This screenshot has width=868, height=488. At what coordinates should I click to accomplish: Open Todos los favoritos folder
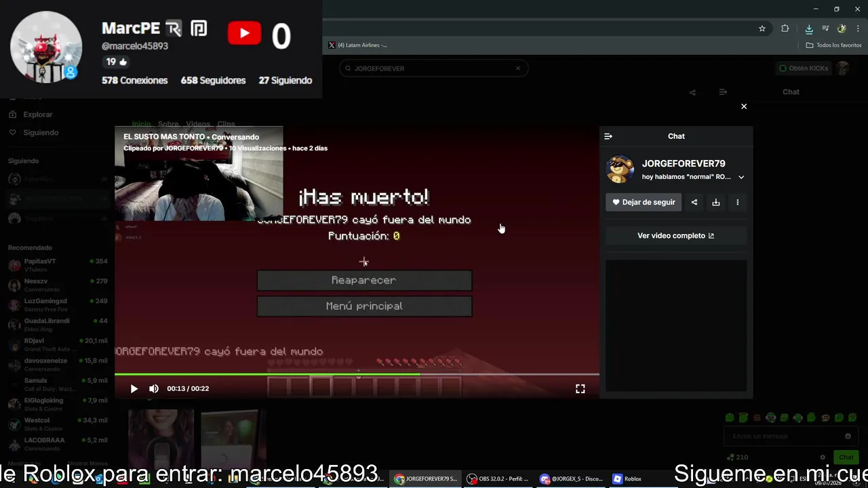[833, 45]
